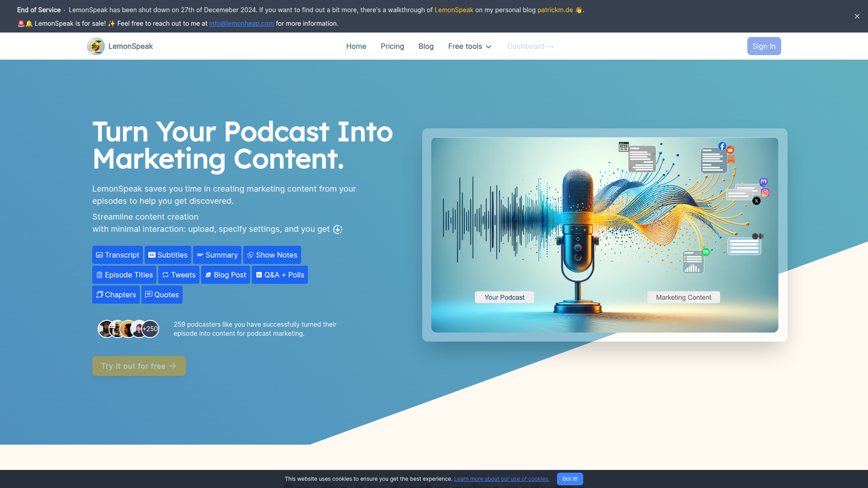Viewport: 868px width, 488px height.
Task: Select the Subtitles CC tag
Action: point(168,255)
